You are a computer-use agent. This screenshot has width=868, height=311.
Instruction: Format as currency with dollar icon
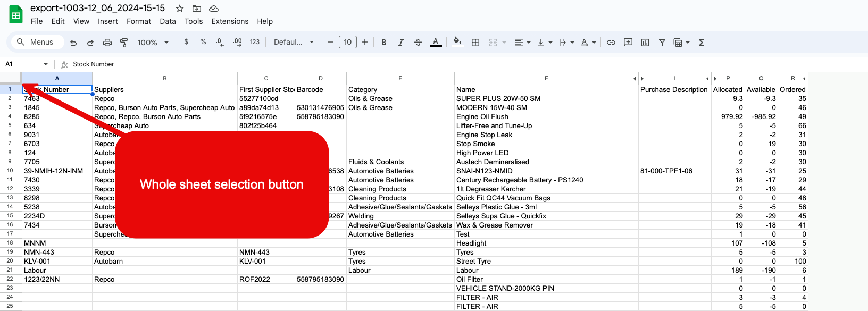pyautogui.click(x=186, y=42)
